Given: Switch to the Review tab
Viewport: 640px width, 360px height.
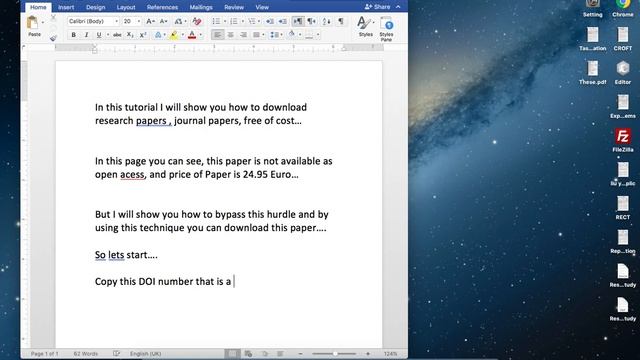Looking at the screenshot, I should [x=234, y=7].
